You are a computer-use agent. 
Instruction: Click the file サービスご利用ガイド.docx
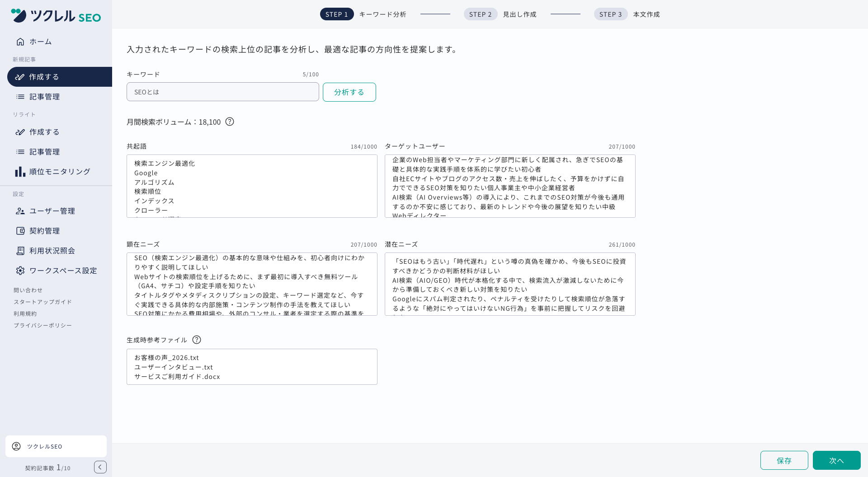coord(177,377)
